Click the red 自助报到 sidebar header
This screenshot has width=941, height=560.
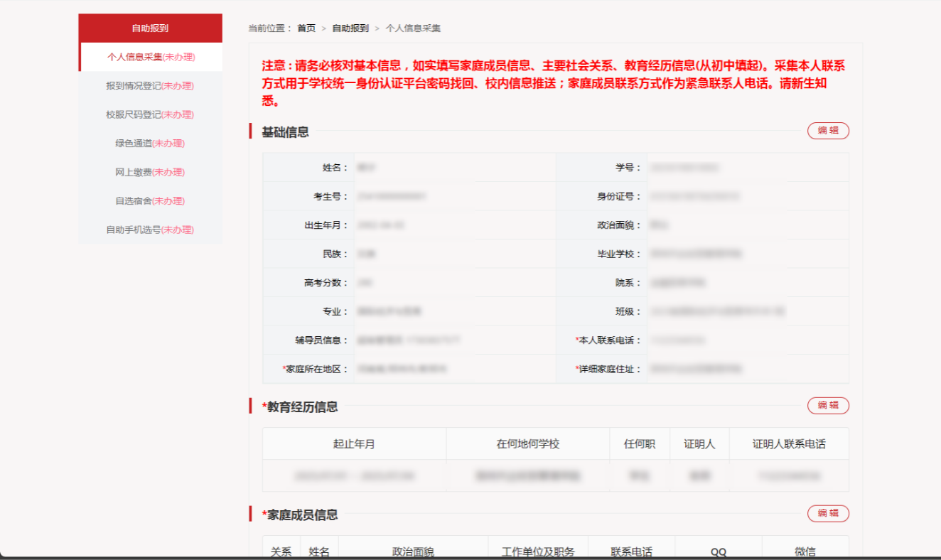tap(150, 28)
